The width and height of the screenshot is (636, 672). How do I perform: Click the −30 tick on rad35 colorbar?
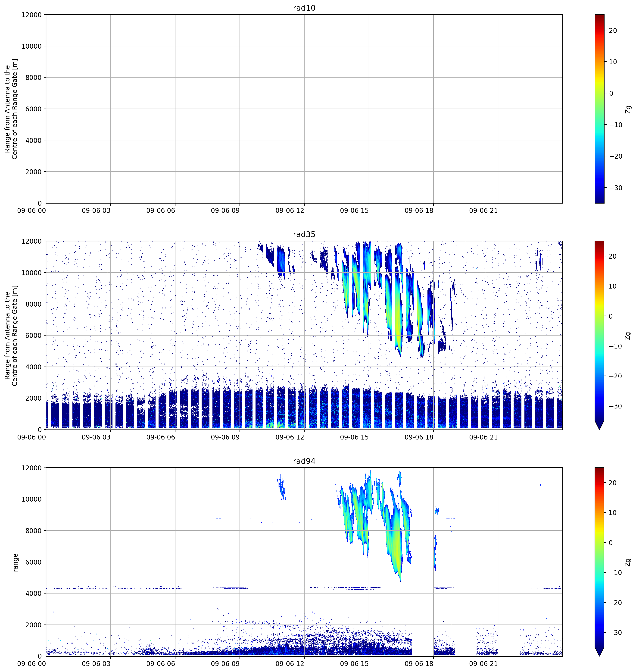point(615,406)
